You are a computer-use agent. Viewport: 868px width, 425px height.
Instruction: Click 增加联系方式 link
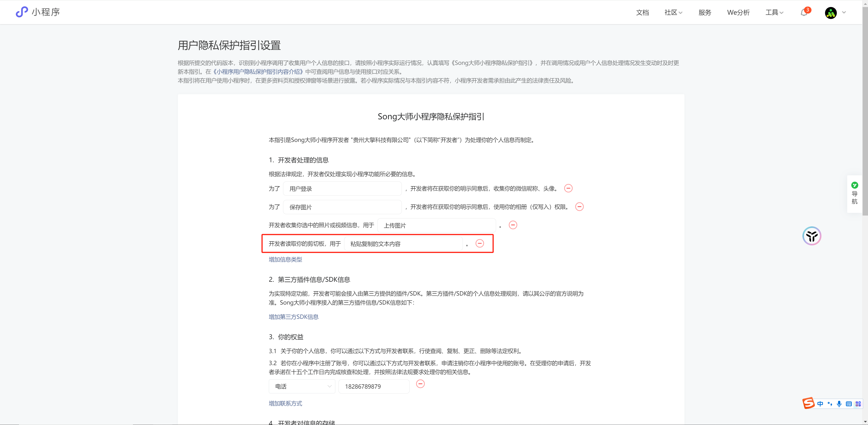point(285,403)
